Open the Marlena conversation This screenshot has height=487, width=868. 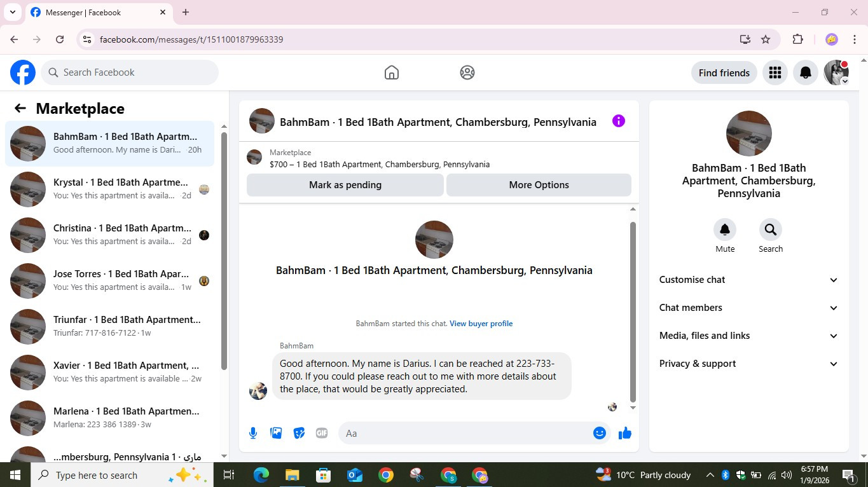point(109,418)
